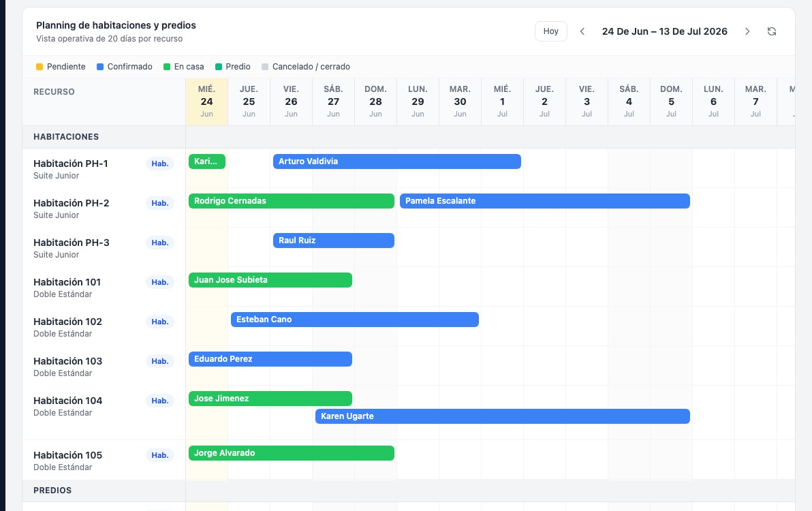Select the MIÉ. 1 Jul column header
This screenshot has width=812, height=511.
(502, 102)
